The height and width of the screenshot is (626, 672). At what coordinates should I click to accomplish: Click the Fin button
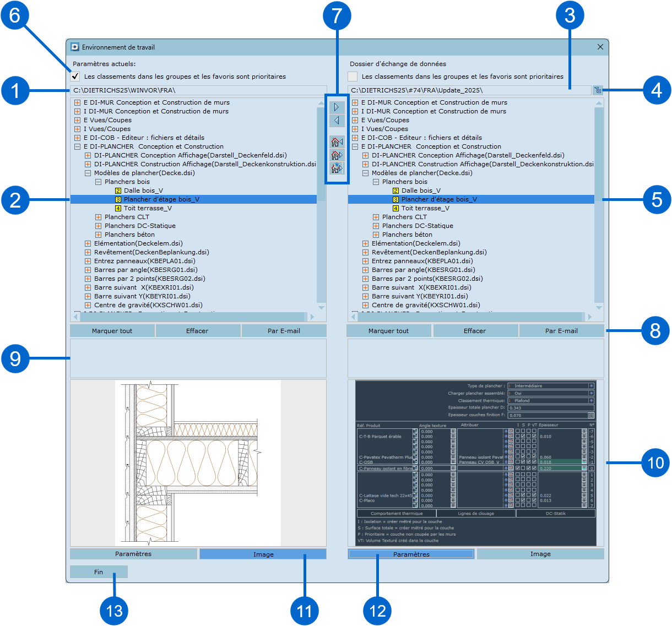[99, 572]
